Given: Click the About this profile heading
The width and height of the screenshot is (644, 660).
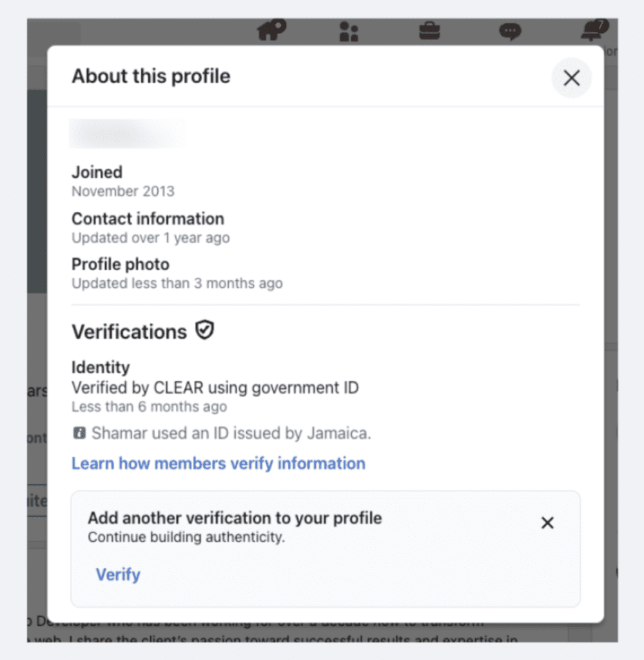Looking at the screenshot, I should click(x=151, y=76).
